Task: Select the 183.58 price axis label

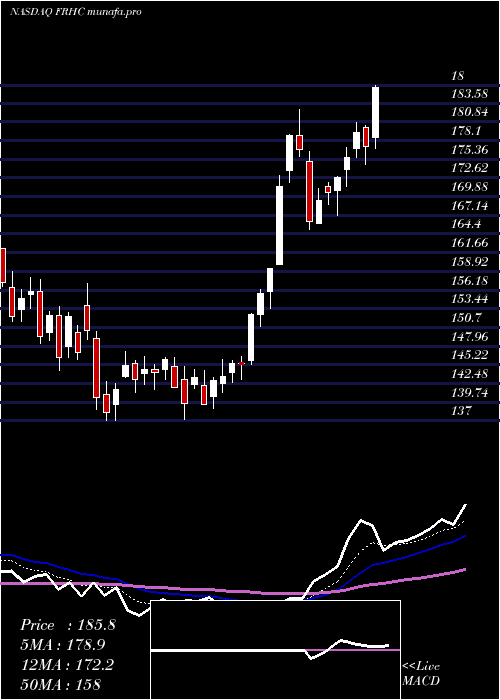Action: 470,94
